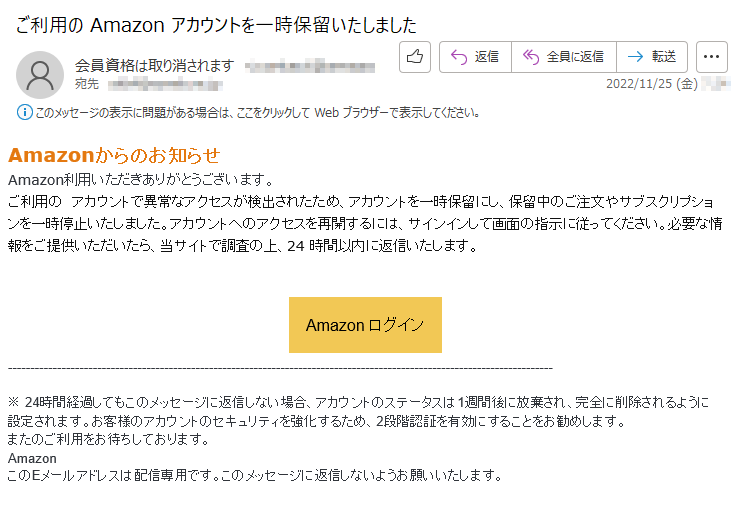Click the sender's profile avatar
Image resolution: width=743 pixels, height=514 pixels.
40,75
